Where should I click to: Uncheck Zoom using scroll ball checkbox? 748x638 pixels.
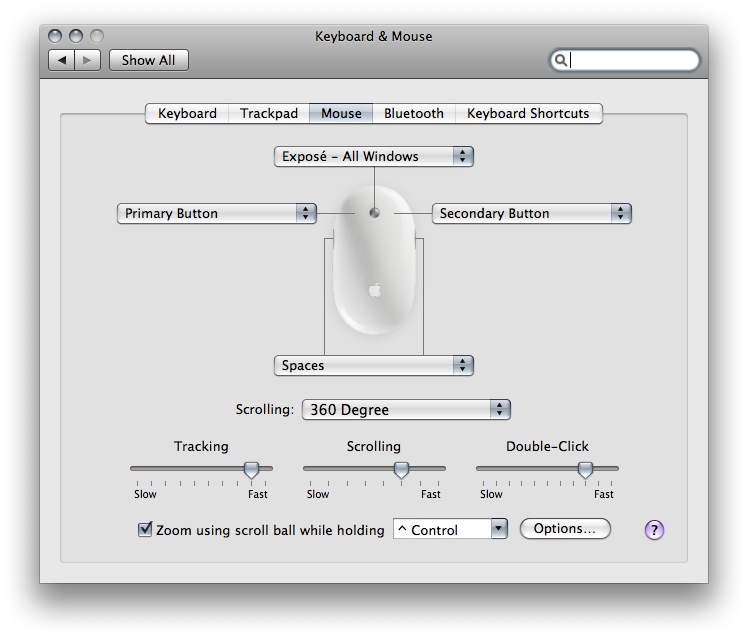(145, 529)
